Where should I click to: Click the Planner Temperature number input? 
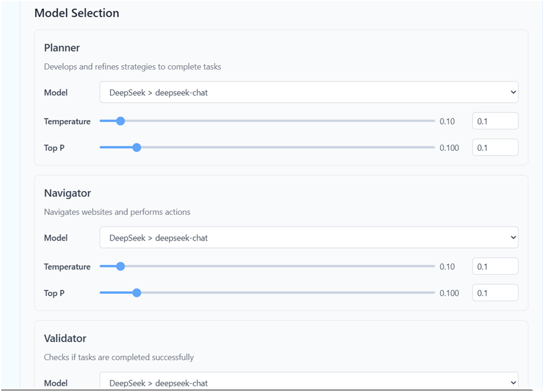point(495,121)
